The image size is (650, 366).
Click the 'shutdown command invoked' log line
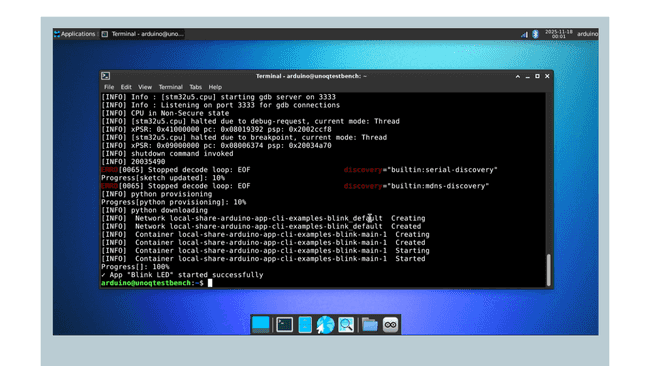click(x=167, y=154)
